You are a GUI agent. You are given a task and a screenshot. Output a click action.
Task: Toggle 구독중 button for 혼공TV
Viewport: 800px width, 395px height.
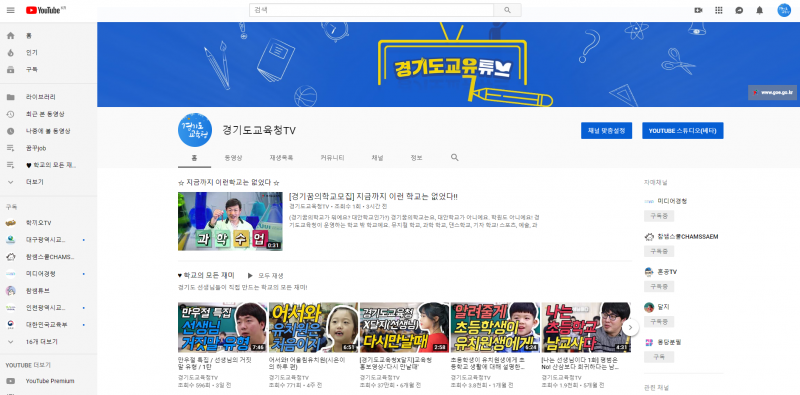tap(659, 286)
